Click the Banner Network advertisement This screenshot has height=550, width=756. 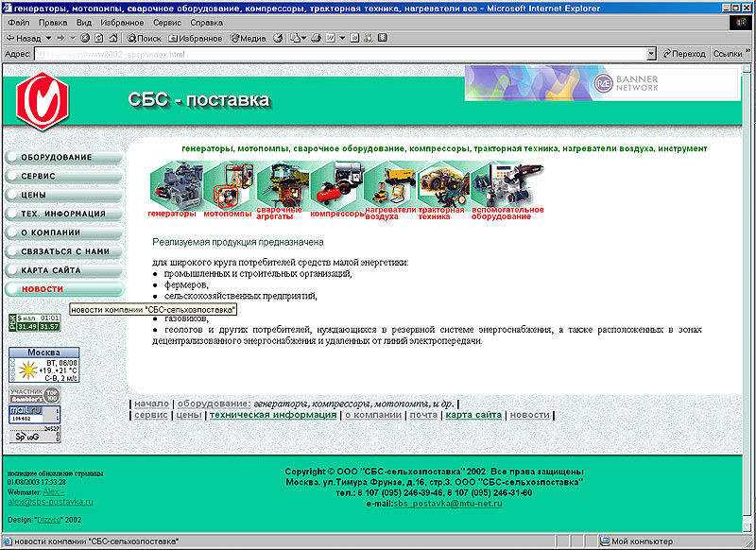pos(601,84)
